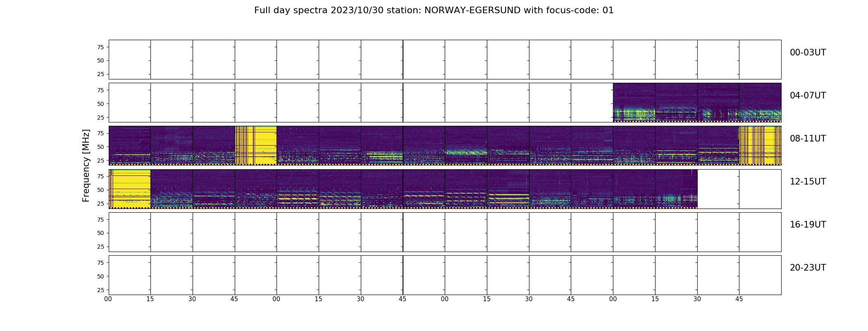Click the rightmost 45 tick on the time axis
868x331 pixels.
(739, 299)
